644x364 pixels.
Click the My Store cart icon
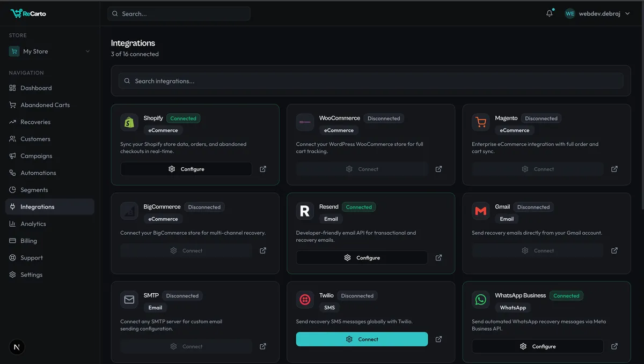tap(14, 51)
